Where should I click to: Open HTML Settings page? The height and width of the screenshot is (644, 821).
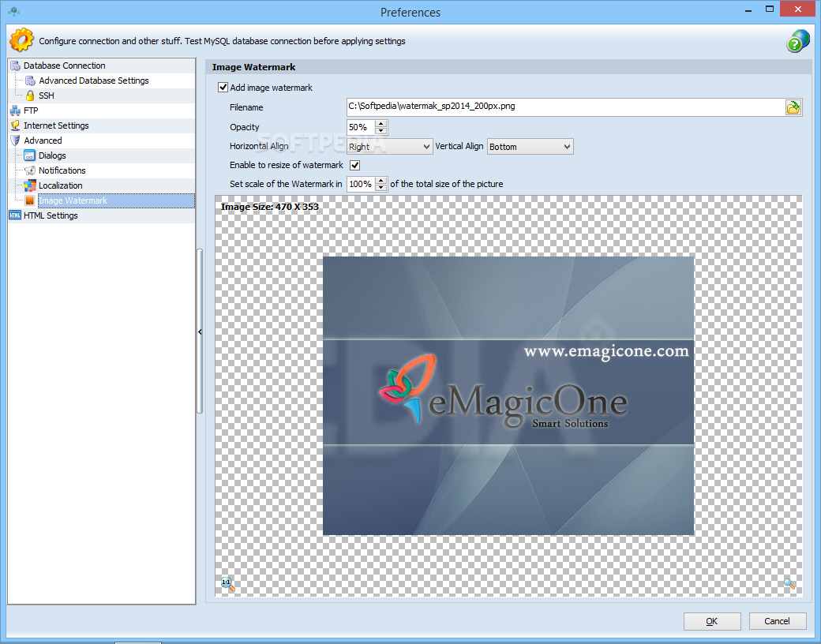pyautogui.click(x=51, y=215)
